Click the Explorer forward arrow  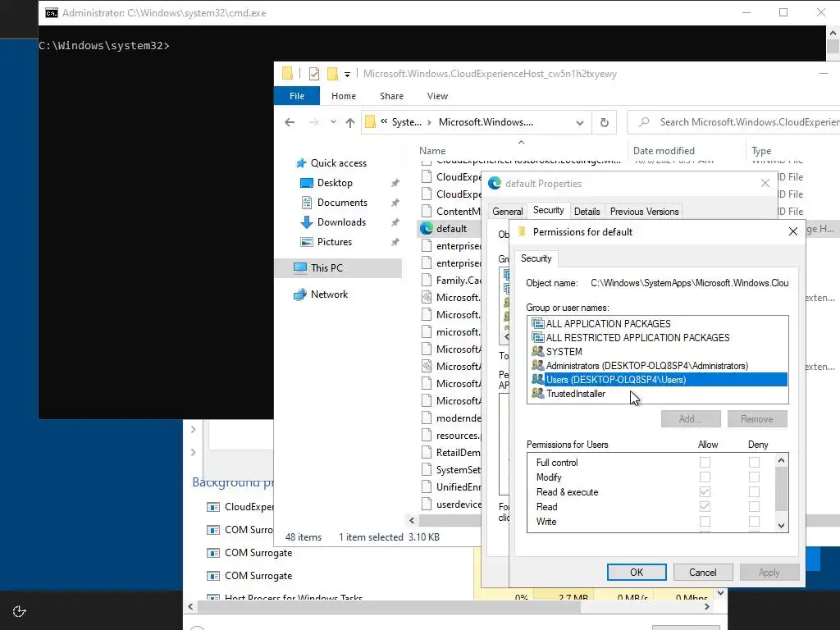[314, 122]
